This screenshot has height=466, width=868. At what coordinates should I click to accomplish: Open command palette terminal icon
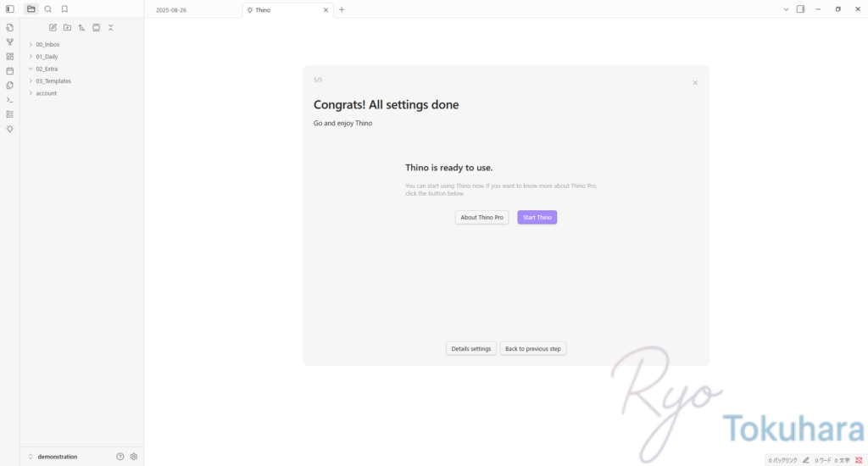[10, 100]
